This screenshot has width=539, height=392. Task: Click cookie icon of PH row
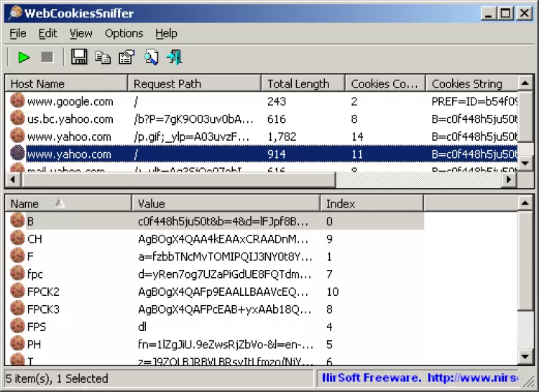[17, 344]
